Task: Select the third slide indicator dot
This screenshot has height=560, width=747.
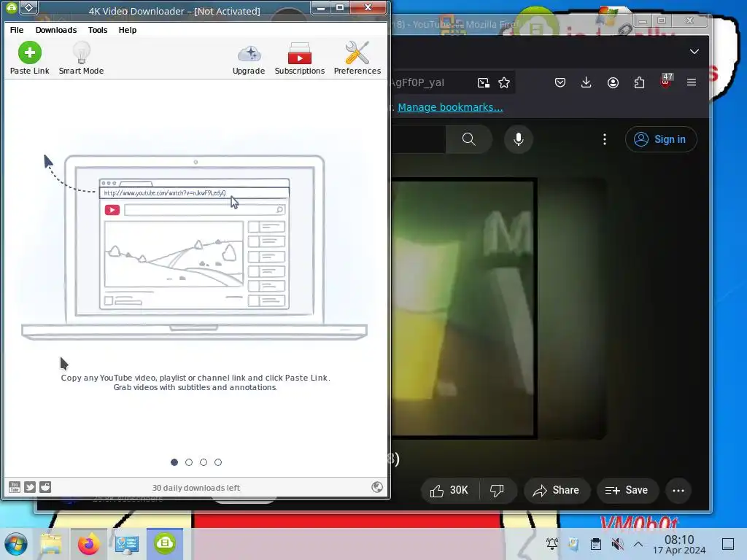Action: point(204,462)
